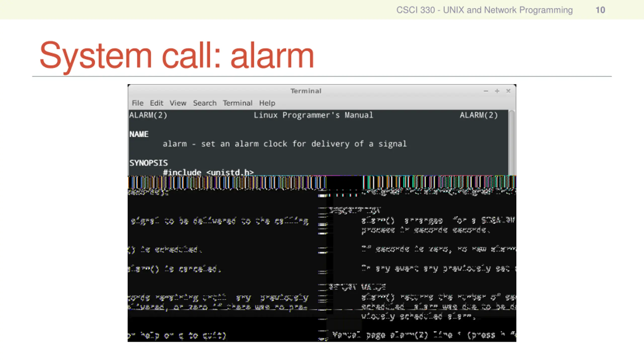Viewport: 644px width, 362px height.
Task: Click Linux Programmer's Manual heading
Action: [x=313, y=115]
